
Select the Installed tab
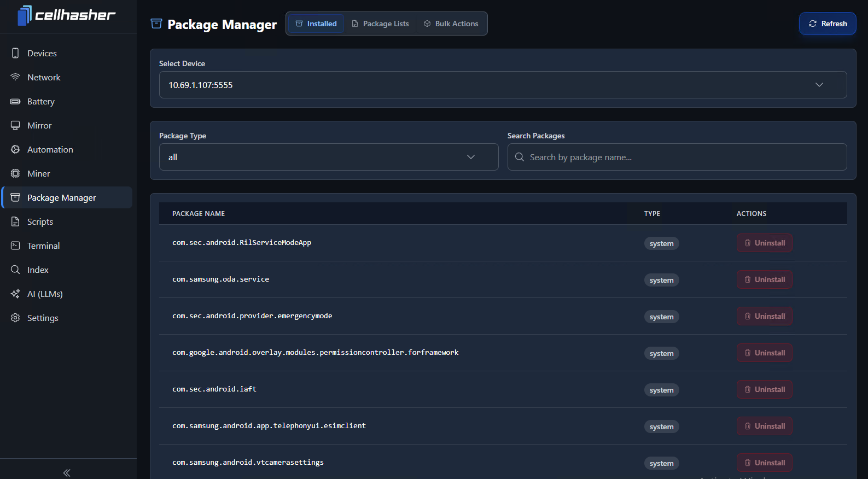click(x=316, y=24)
